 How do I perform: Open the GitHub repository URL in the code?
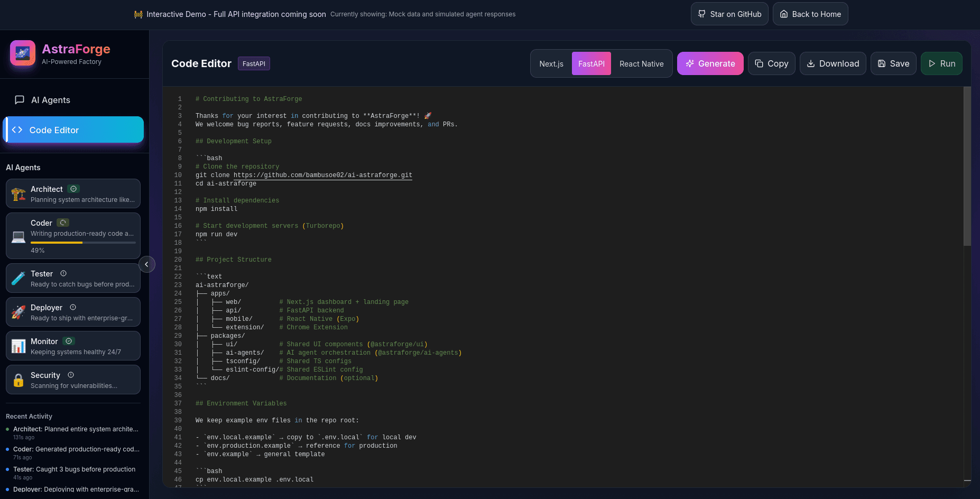coord(322,175)
